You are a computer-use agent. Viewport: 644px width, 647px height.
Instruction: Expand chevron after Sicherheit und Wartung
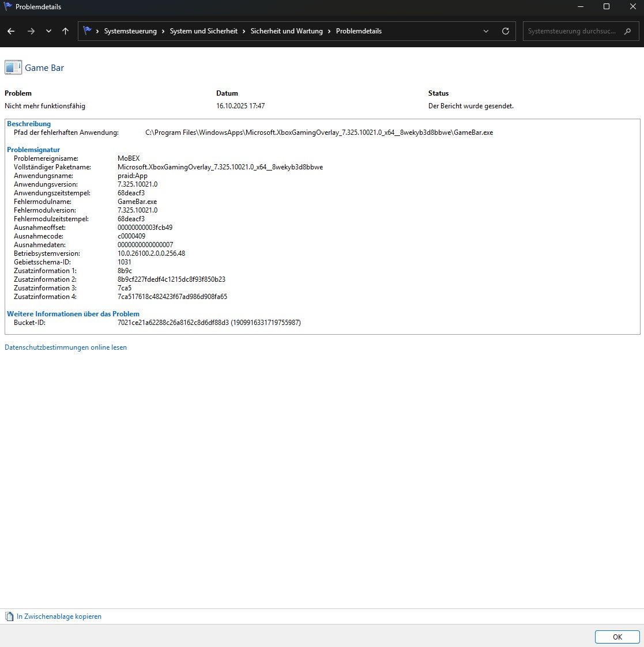(x=329, y=31)
